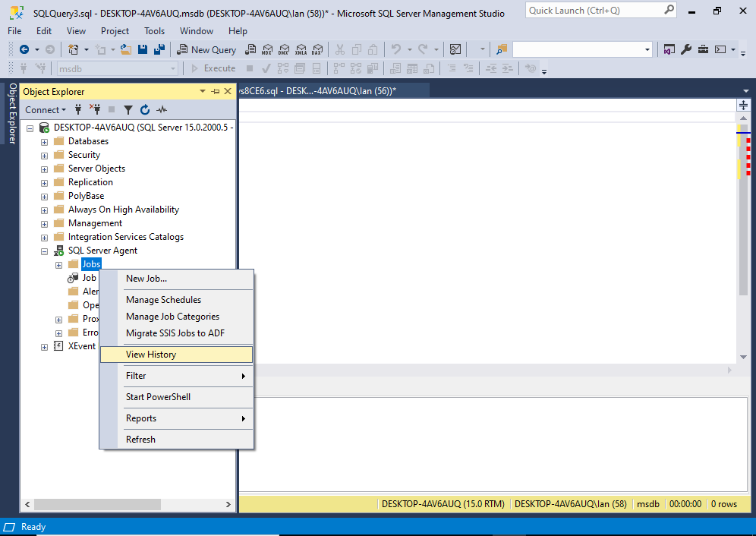Screen dimensions: 756x536
Task: Select the PolyBase folder in the tree
Action: pos(87,196)
